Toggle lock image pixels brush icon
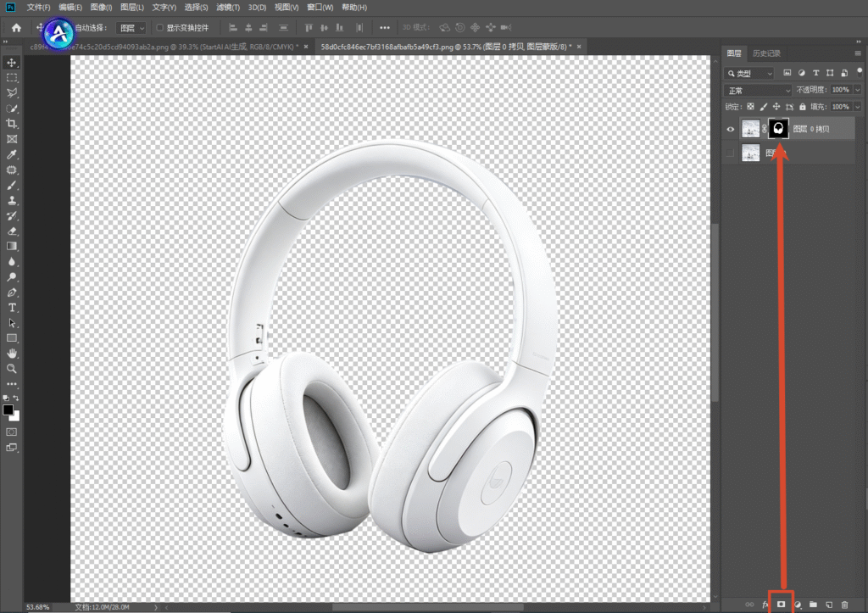The image size is (868, 613). (x=764, y=106)
